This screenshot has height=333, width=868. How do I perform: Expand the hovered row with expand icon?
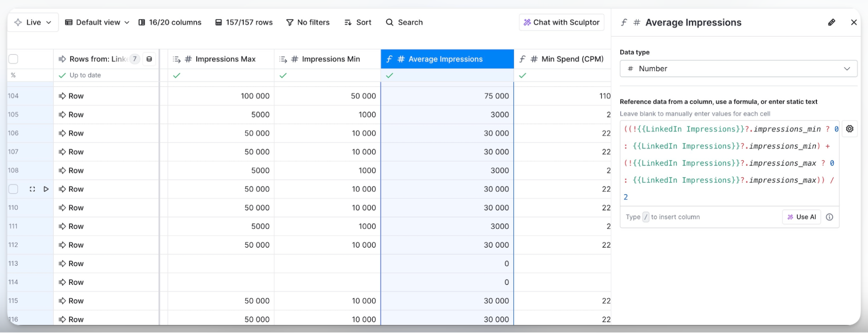pyautogui.click(x=32, y=189)
